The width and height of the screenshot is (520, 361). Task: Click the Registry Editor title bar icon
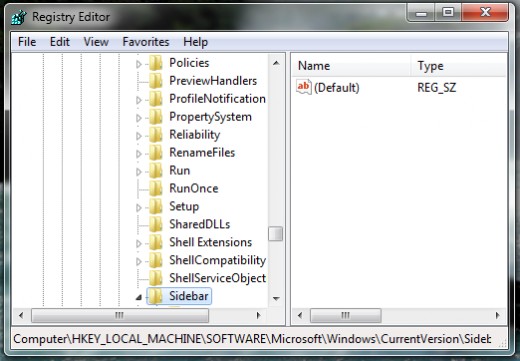tap(19, 17)
